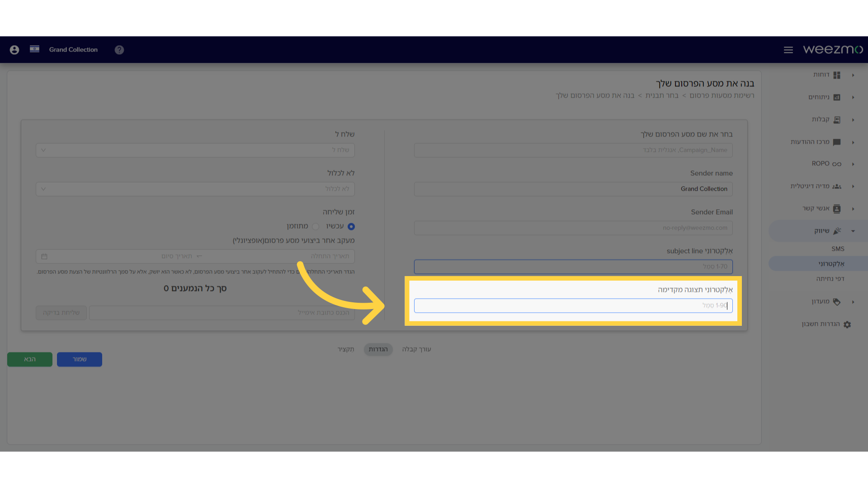
Task: Open the שלח ל dropdown
Action: pyautogui.click(x=195, y=150)
